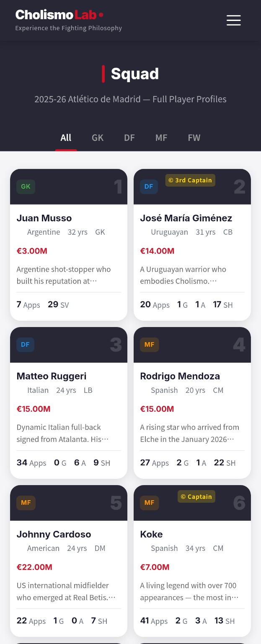Click the DF badge on Matteo Ruggeri's card
The height and width of the screenshot is (644, 261).
[26, 345]
